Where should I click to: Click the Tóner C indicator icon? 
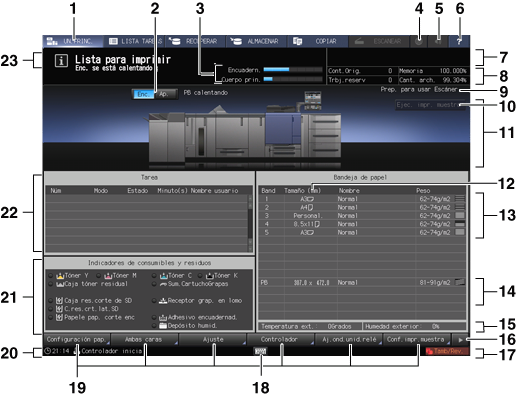coord(163,276)
